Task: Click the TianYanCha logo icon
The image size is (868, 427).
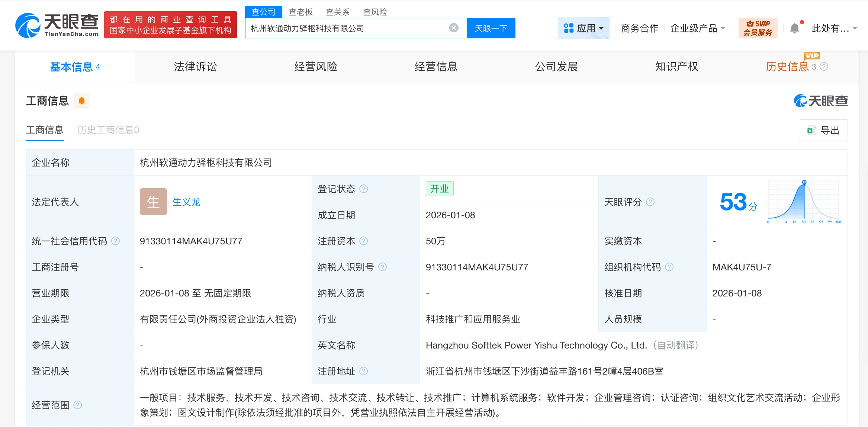Action: click(28, 25)
